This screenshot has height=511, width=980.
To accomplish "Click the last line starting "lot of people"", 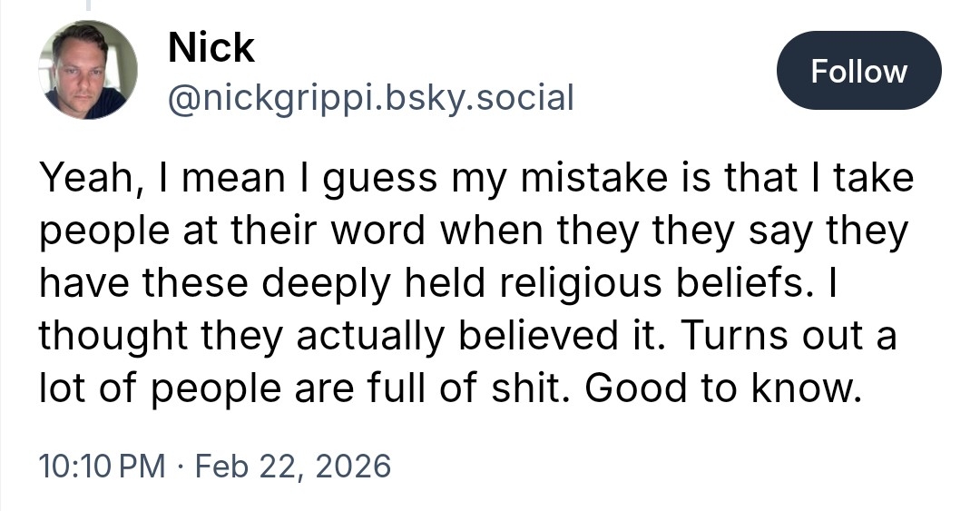I will (x=448, y=387).
